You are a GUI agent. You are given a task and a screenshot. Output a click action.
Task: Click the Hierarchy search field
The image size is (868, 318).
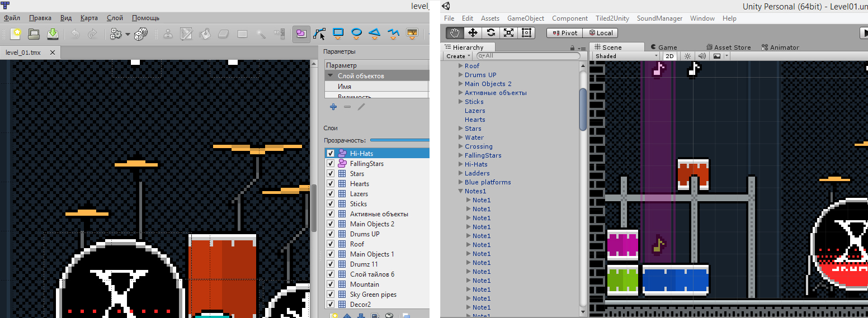tap(529, 56)
